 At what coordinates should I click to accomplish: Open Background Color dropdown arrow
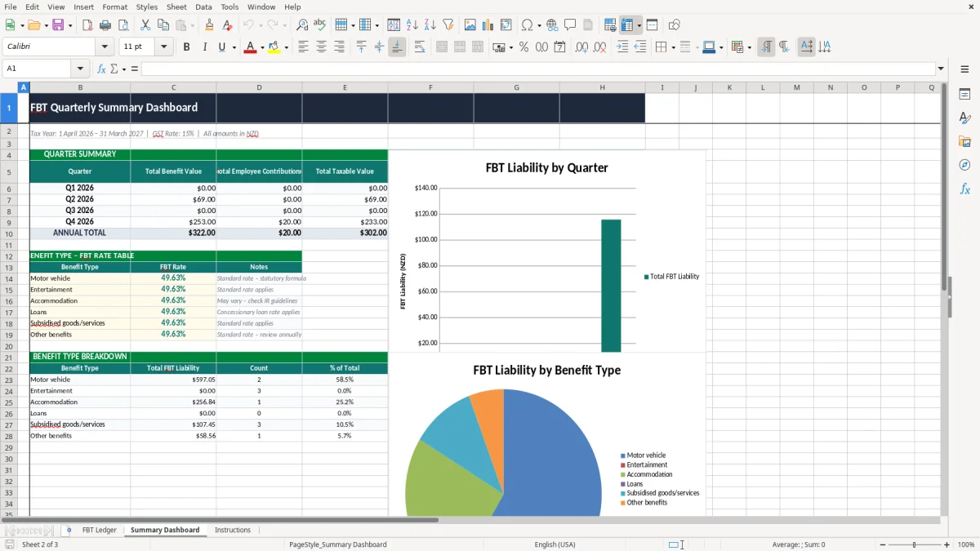tap(286, 47)
